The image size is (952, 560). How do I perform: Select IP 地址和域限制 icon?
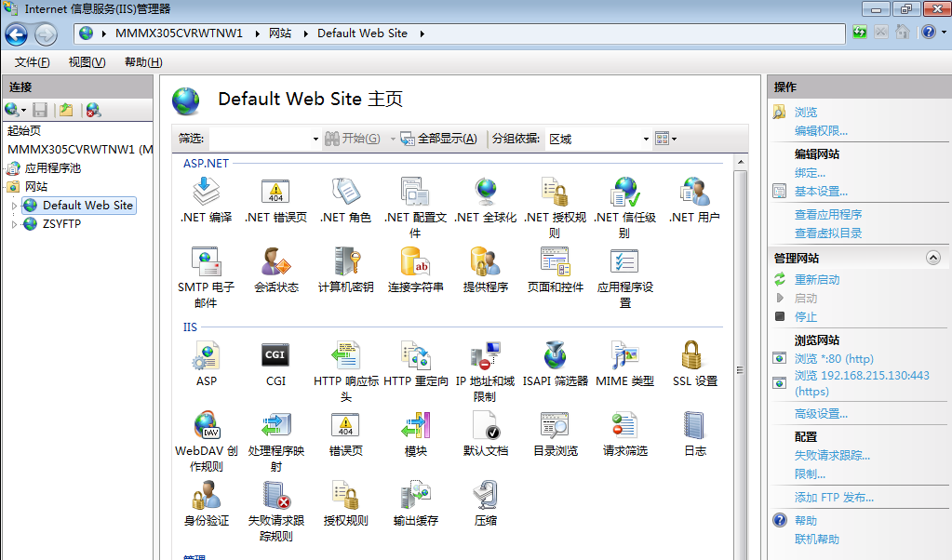click(485, 355)
